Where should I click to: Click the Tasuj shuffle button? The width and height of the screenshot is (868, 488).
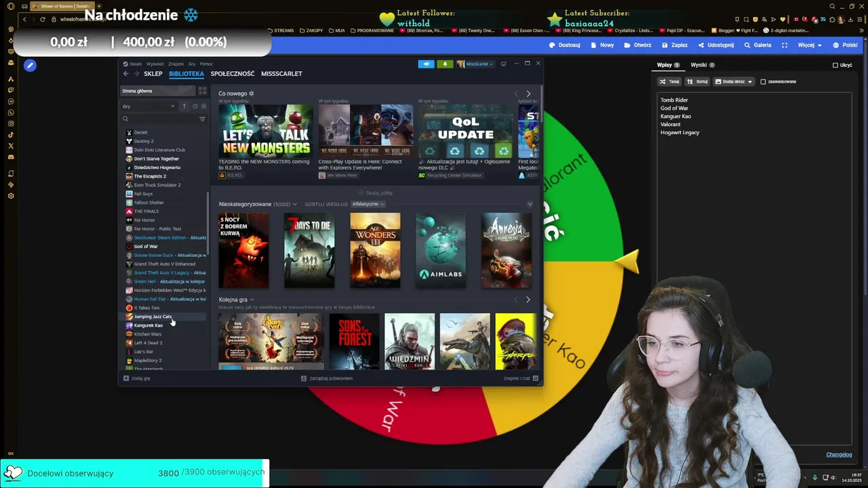coord(669,81)
